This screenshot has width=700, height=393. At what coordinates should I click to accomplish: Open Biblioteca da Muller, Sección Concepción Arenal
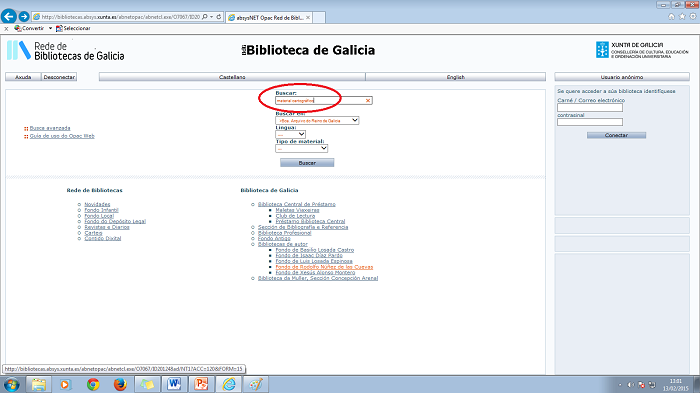318,278
